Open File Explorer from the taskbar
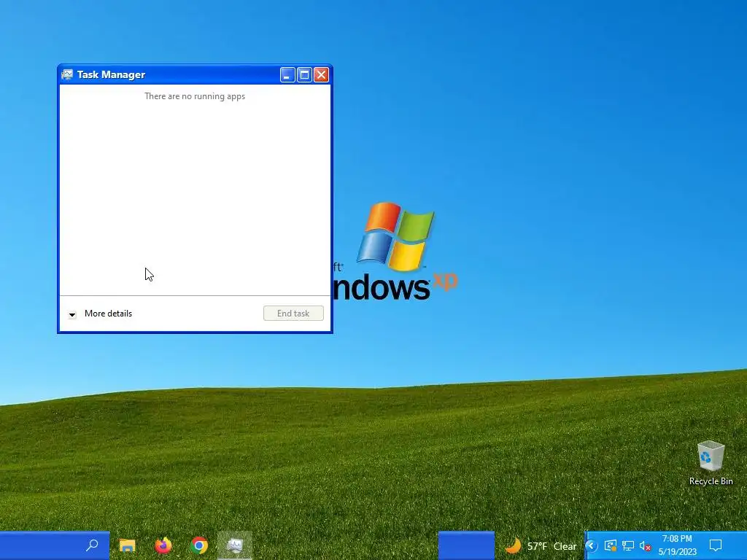This screenshot has height=560, width=747. 127,545
